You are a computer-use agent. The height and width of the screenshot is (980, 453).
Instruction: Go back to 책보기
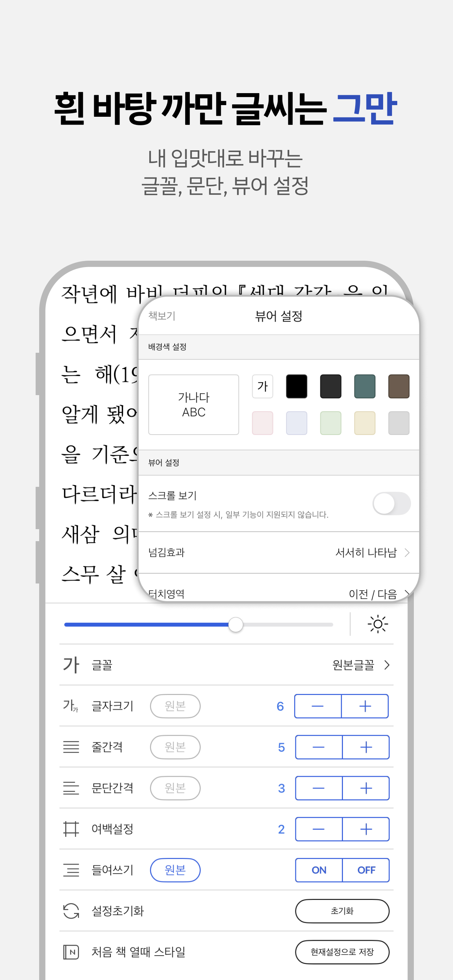(x=162, y=316)
